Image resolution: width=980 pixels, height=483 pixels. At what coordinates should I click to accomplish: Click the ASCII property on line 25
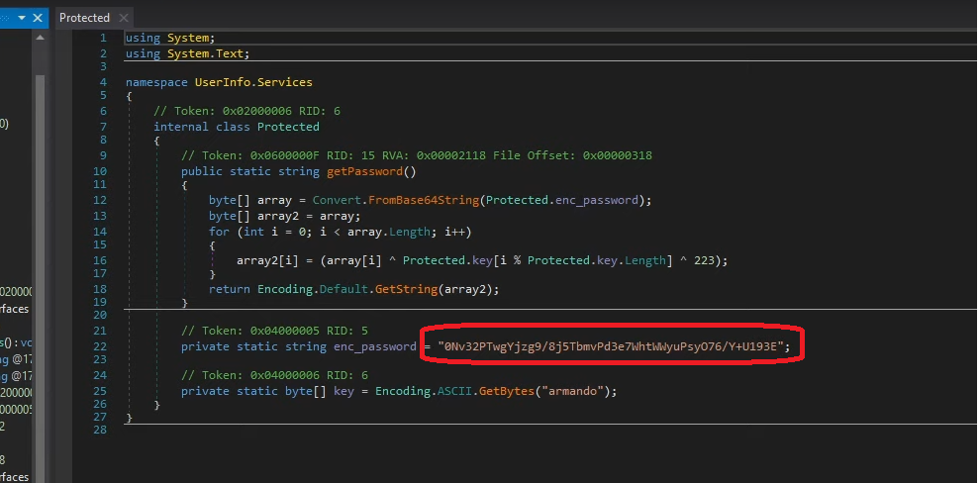(x=454, y=391)
